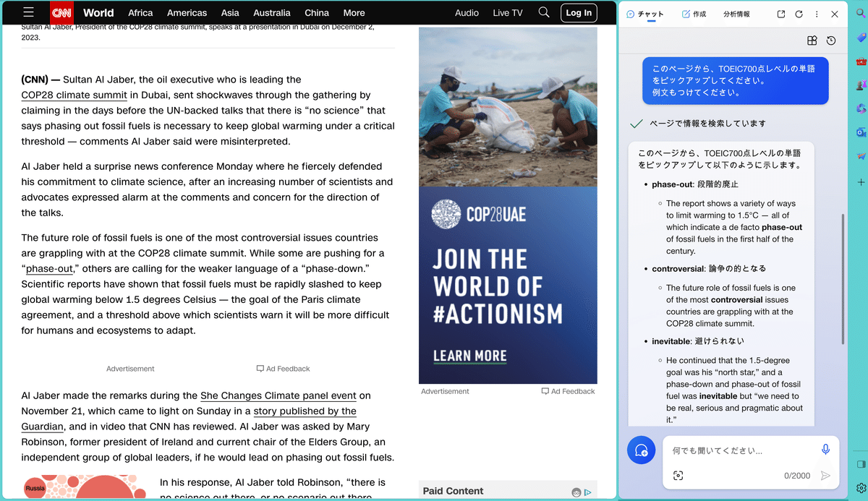The width and height of the screenshot is (868, 501).
Task: Open Live TV link
Action: click(508, 13)
